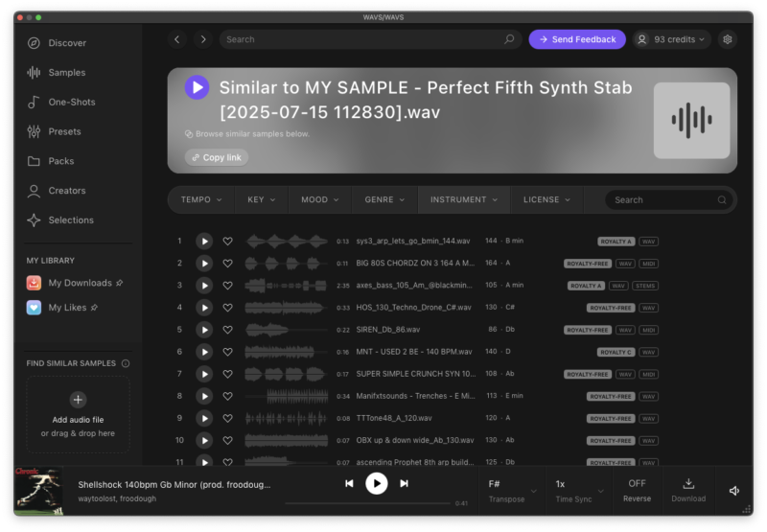Viewport: 767px width, 532px height.
Task: Open the 93 credits account dropdown
Action: pos(671,39)
